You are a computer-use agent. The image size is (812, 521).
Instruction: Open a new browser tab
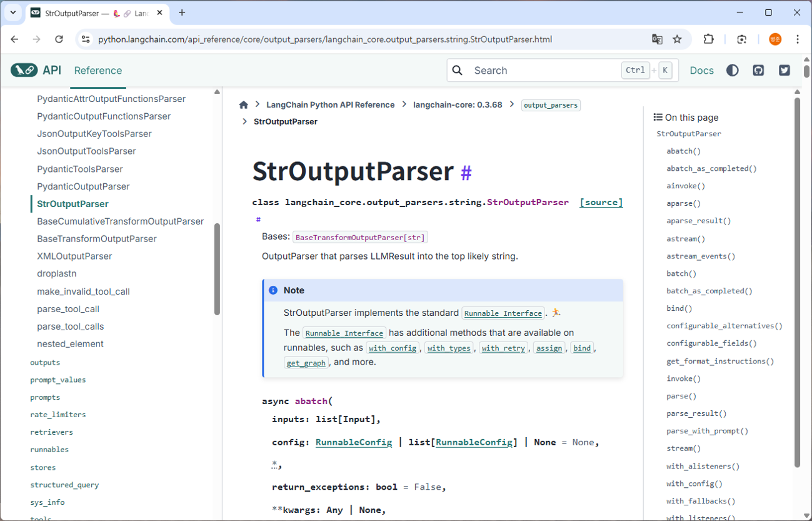point(182,13)
